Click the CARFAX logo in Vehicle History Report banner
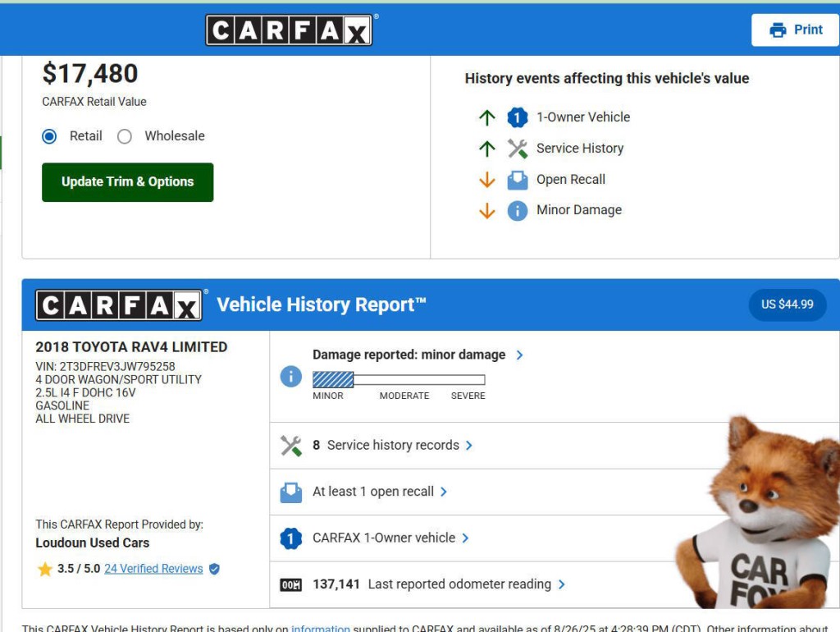This screenshot has width=840, height=632. (x=119, y=305)
